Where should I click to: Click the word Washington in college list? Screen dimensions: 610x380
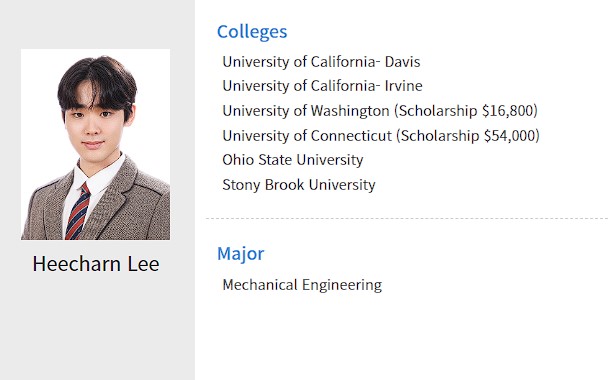[350, 111]
